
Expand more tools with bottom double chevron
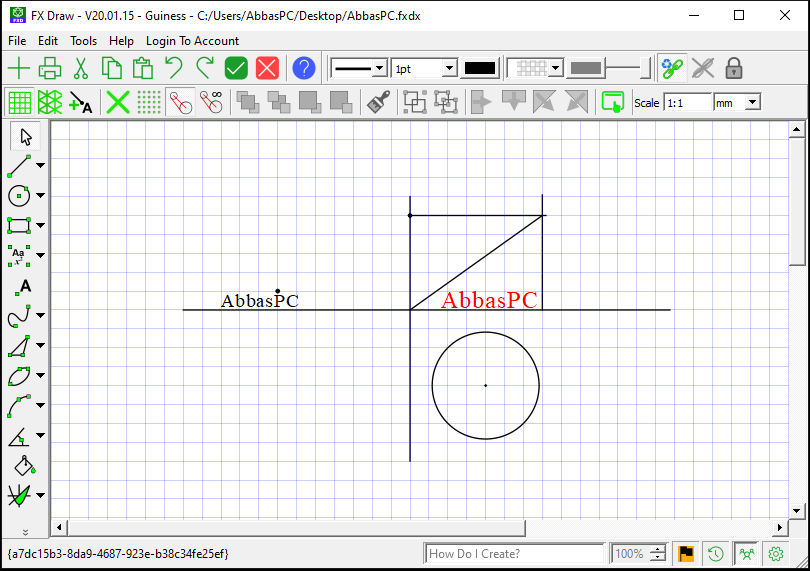25,531
